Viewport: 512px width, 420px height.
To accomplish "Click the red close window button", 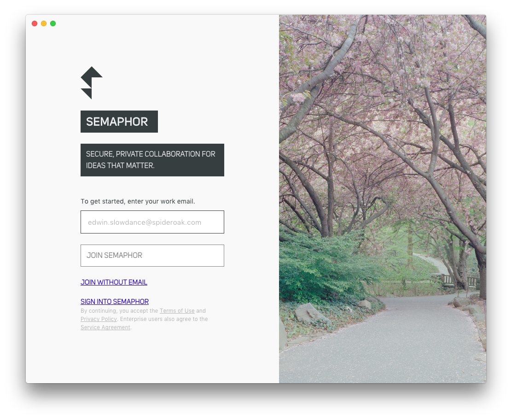I will click(x=35, y=23).
